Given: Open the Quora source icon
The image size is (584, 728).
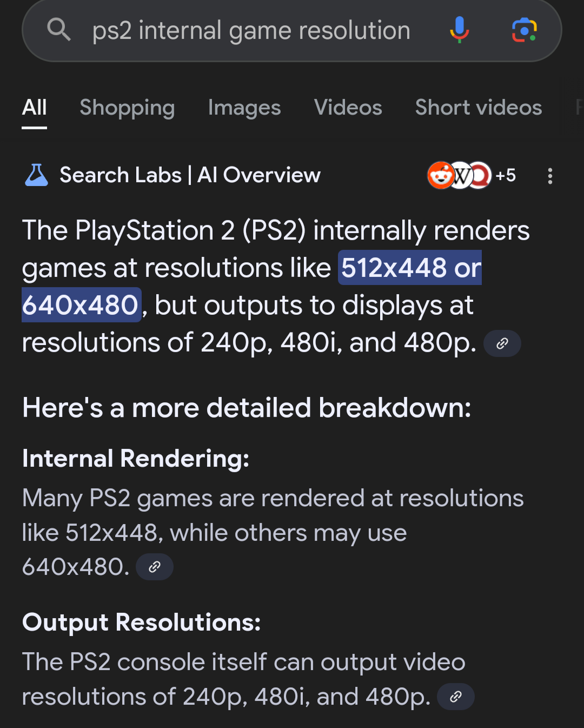Looking at the screenshot, I should [480, 175].
